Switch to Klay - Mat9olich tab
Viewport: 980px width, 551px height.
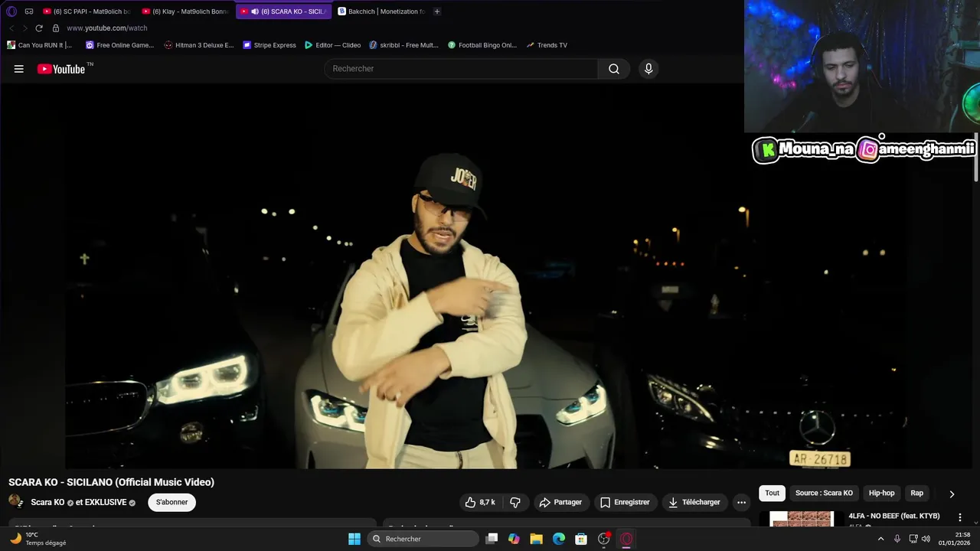point(186,11)
